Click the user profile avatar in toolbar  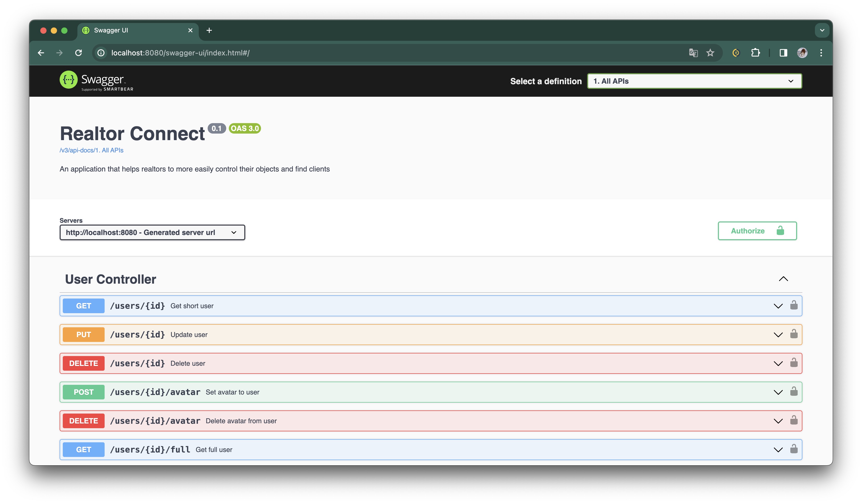802,53
